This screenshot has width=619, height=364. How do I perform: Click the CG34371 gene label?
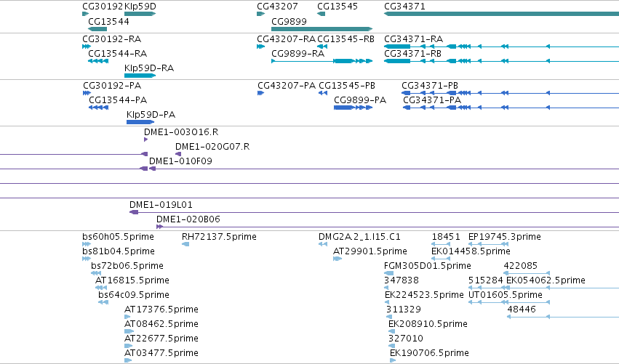[x=404, y=7]
